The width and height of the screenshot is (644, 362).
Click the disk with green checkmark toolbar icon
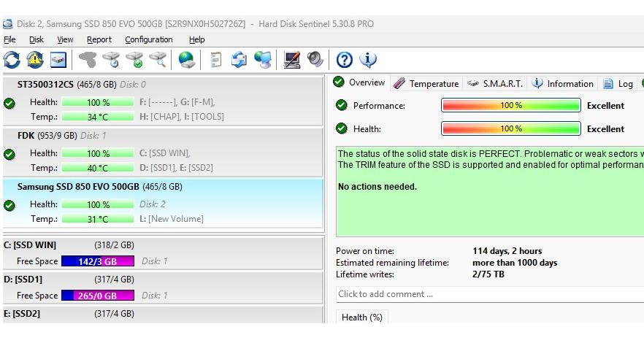pos(134,60)
